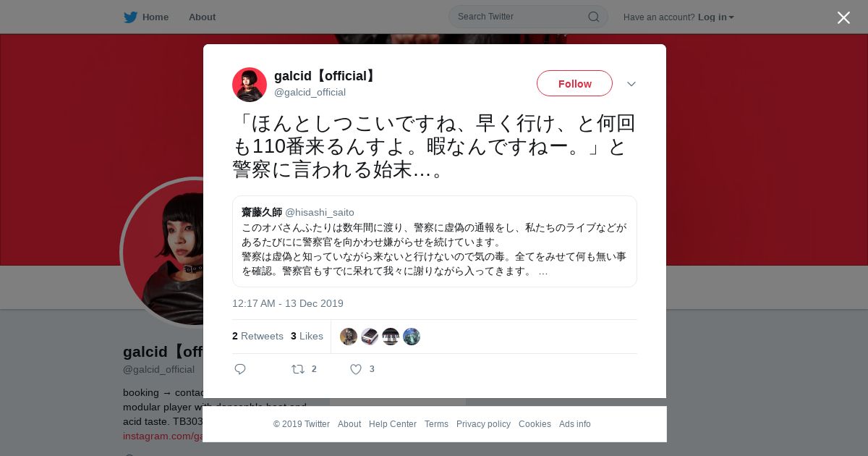Open the Log in dropdown
This screenshot has height=456, width=868.
coord(716,17)
